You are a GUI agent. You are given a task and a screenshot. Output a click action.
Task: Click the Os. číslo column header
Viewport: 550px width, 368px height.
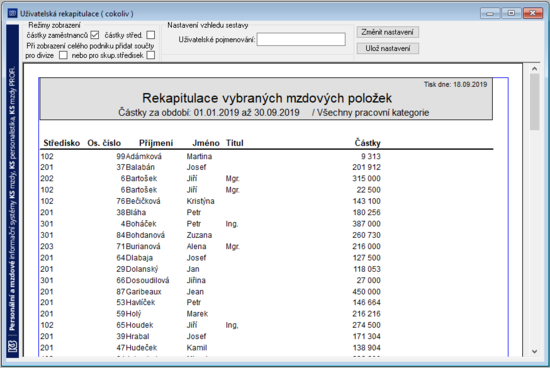[104, 143]
